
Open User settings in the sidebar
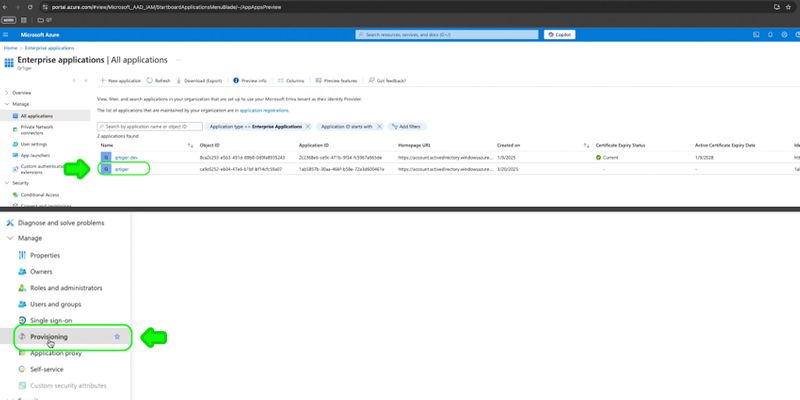pyautogui.click(x=30, y=144)
